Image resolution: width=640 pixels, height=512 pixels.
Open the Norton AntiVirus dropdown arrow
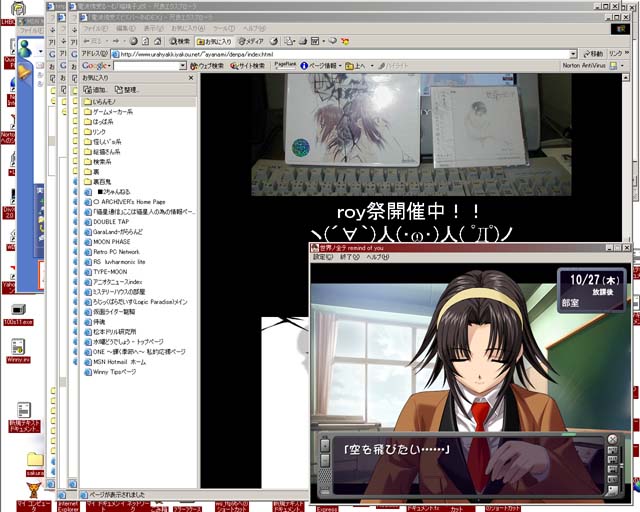[622, 65]
